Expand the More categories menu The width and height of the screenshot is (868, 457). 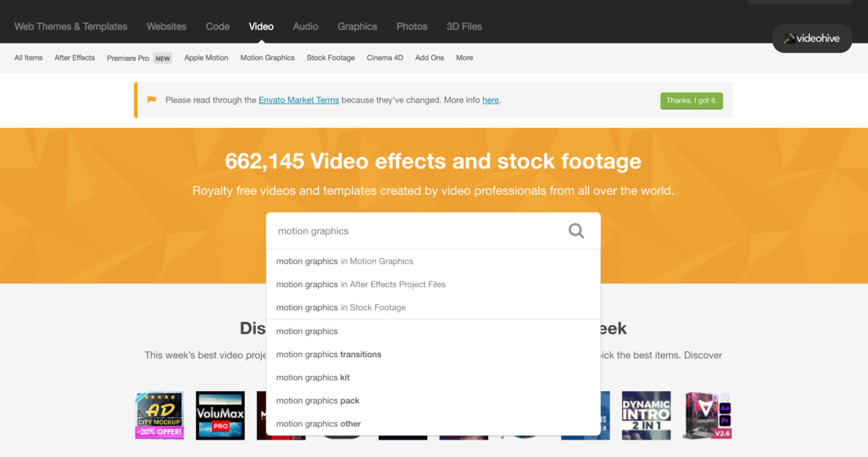click(464, 58)
